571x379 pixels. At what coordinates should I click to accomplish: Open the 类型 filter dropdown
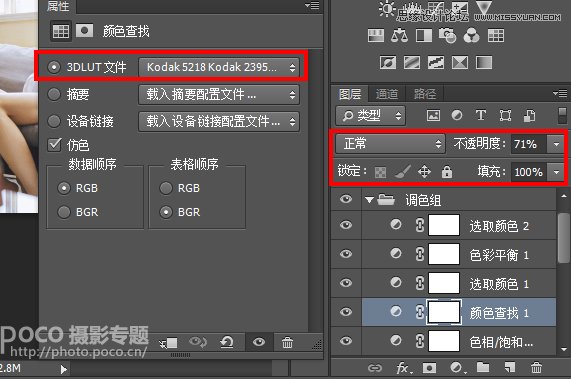tap(371, 116)
